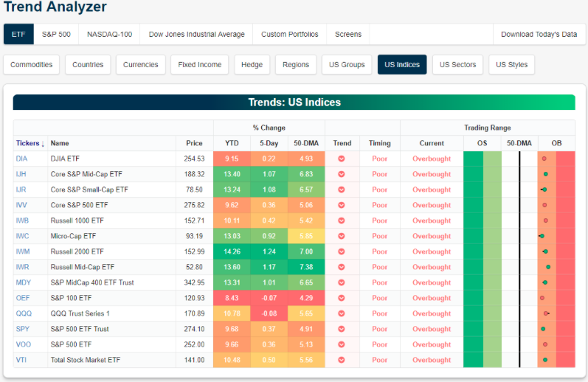The height and width of the screenshot is (382, 588).
Task: Sort the table by Tickers column
Action: pos(30,143)
